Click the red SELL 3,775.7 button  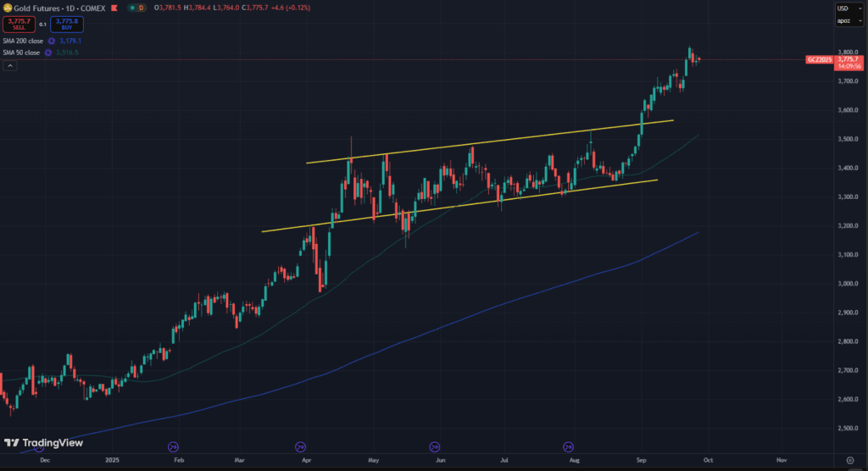(x=19, y=25)
